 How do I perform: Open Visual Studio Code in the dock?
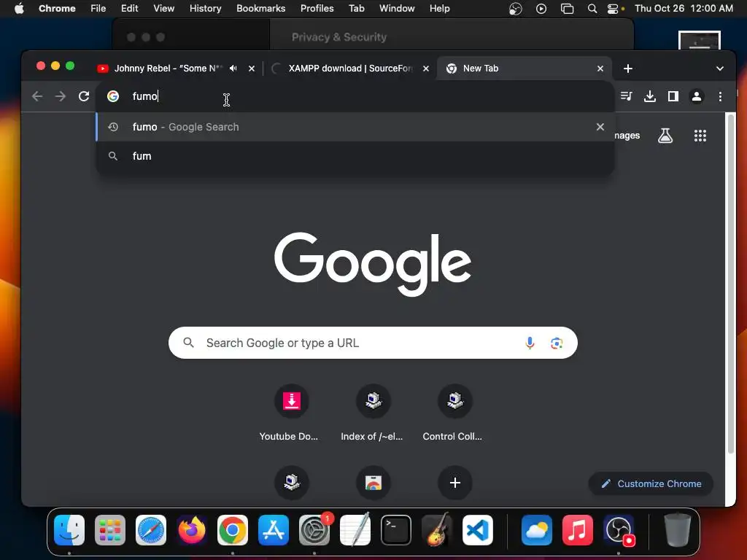477,530
